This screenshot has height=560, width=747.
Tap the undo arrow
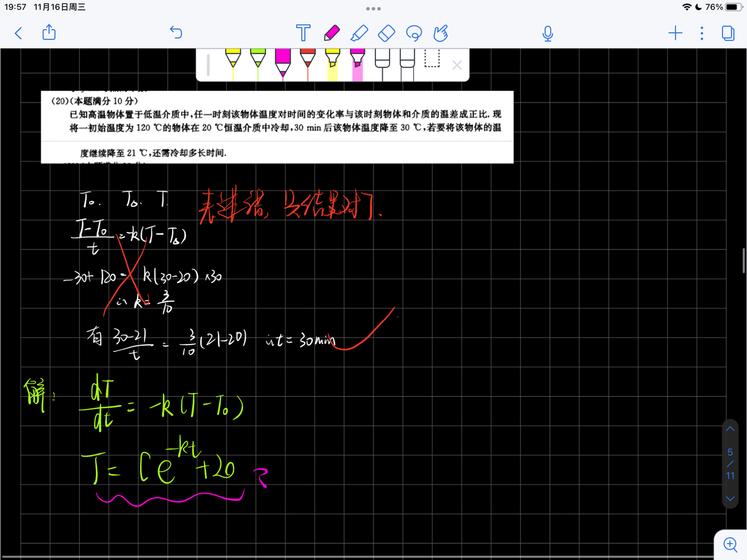click(x=176, y=33)
